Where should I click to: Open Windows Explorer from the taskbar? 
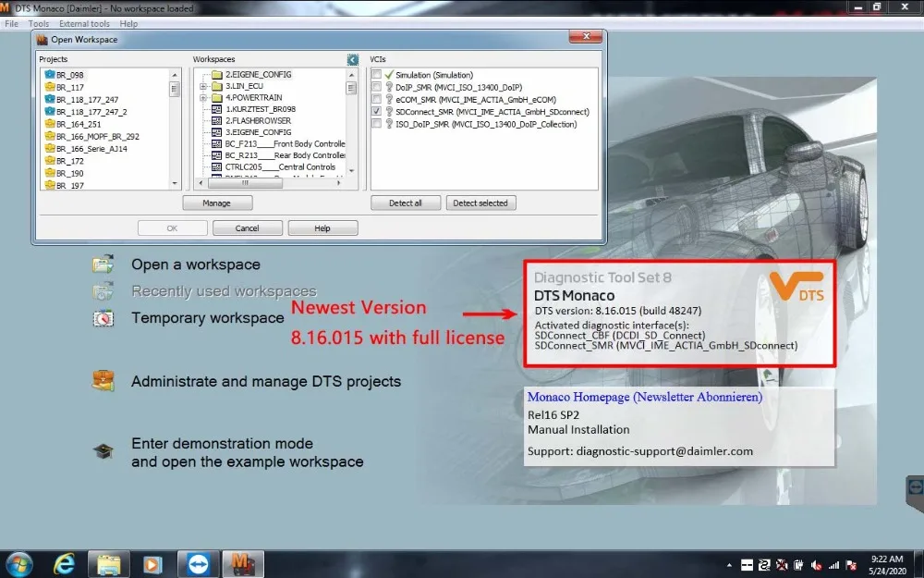[109, 564]
